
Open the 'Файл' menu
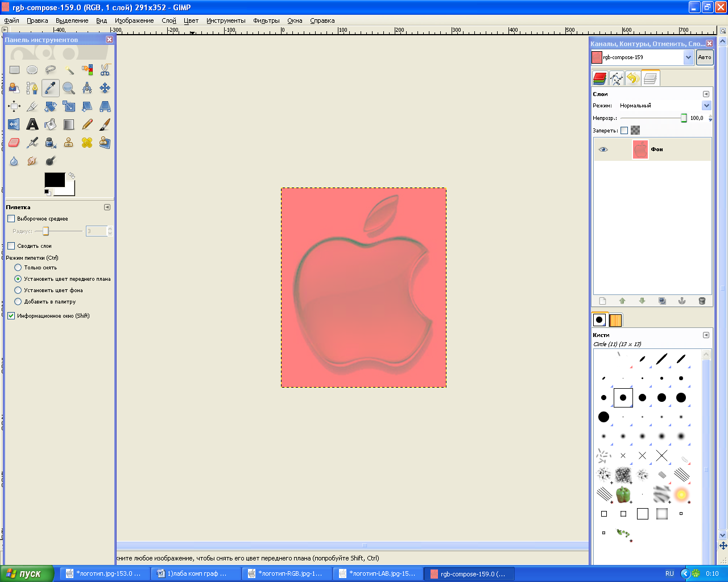pos(12,20)
